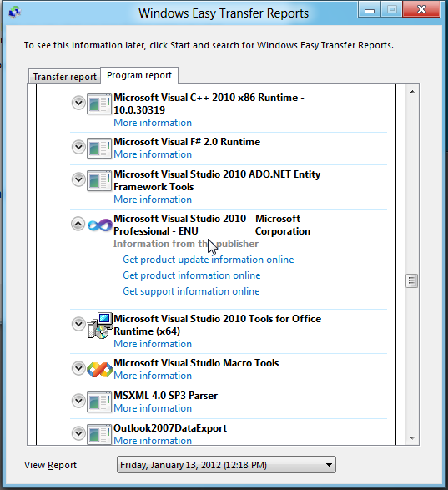This screenshot has height=490, width=448.
Task: Expand Tools for Office Runtime (x64) details
Action: pyautogui.click(x=78, y=324)
